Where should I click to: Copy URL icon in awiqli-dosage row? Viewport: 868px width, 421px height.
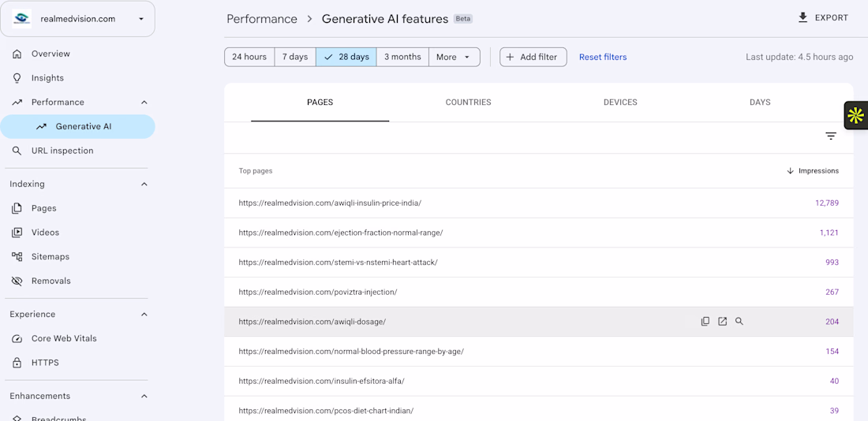[705, 322]
